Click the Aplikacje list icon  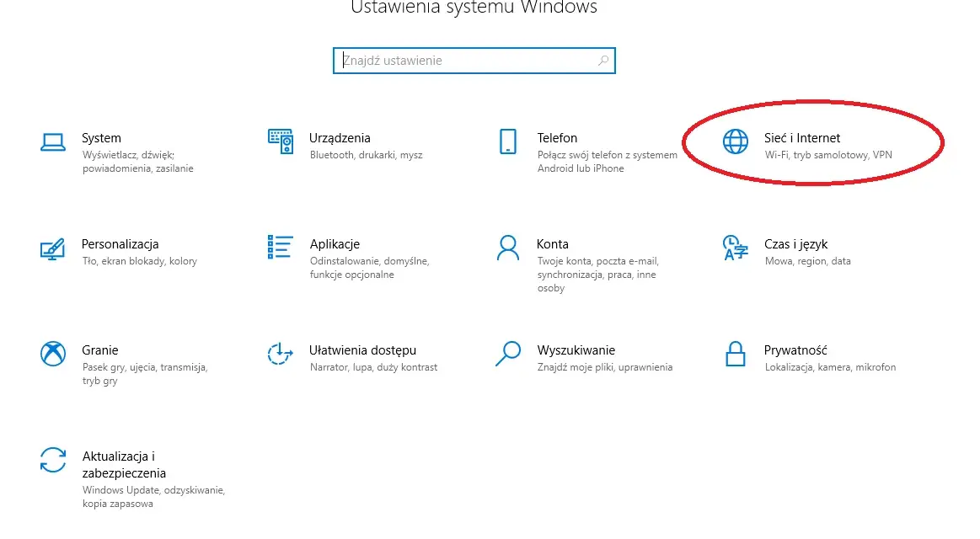click(281, 248)
